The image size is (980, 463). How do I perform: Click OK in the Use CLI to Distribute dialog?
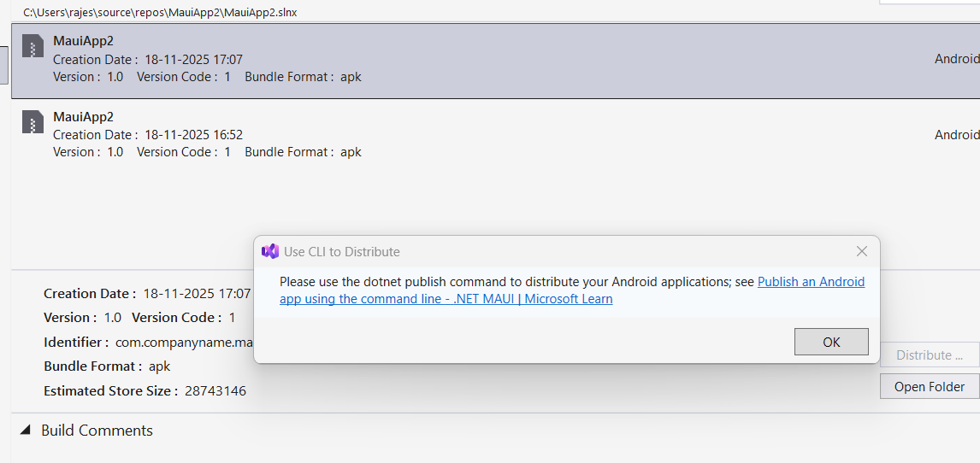[831, 342]
